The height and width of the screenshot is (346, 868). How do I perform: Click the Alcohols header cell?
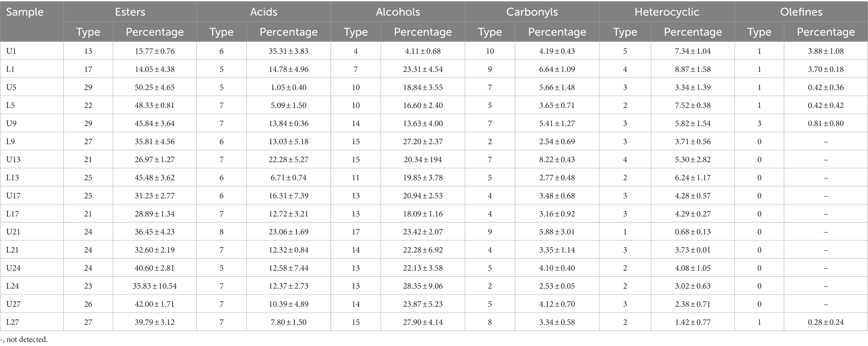point(398,12)
